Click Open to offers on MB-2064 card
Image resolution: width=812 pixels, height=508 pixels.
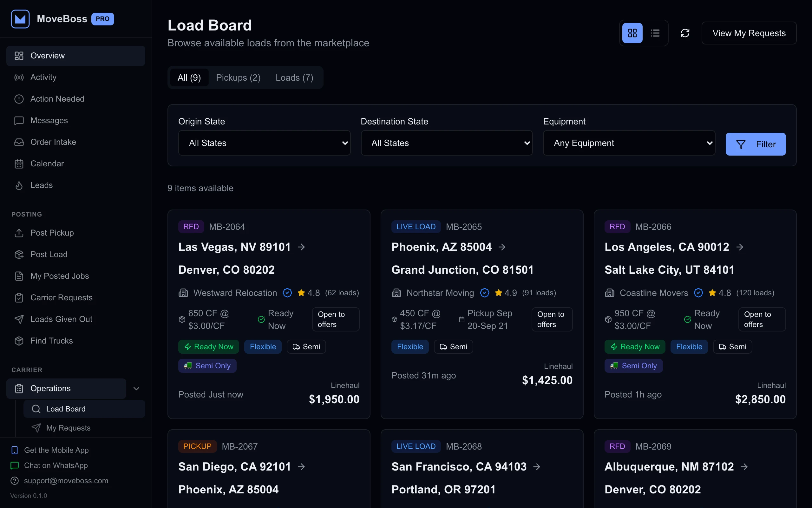coord(336,319)
